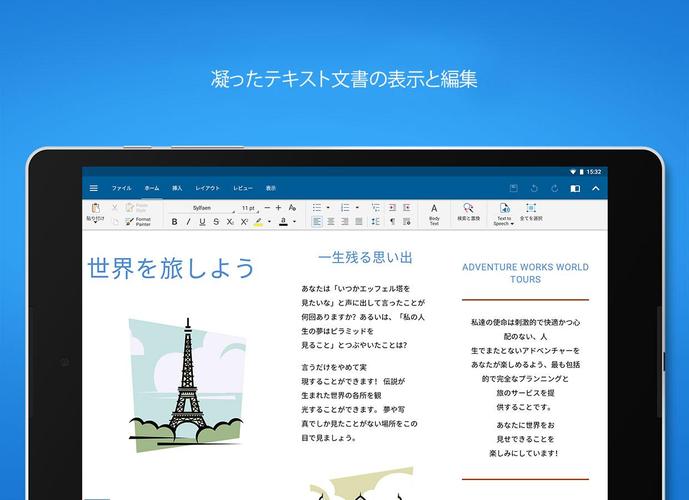689x500 pixels.
Task: Click the multilevel list icon
Action: tap(376, 207)
